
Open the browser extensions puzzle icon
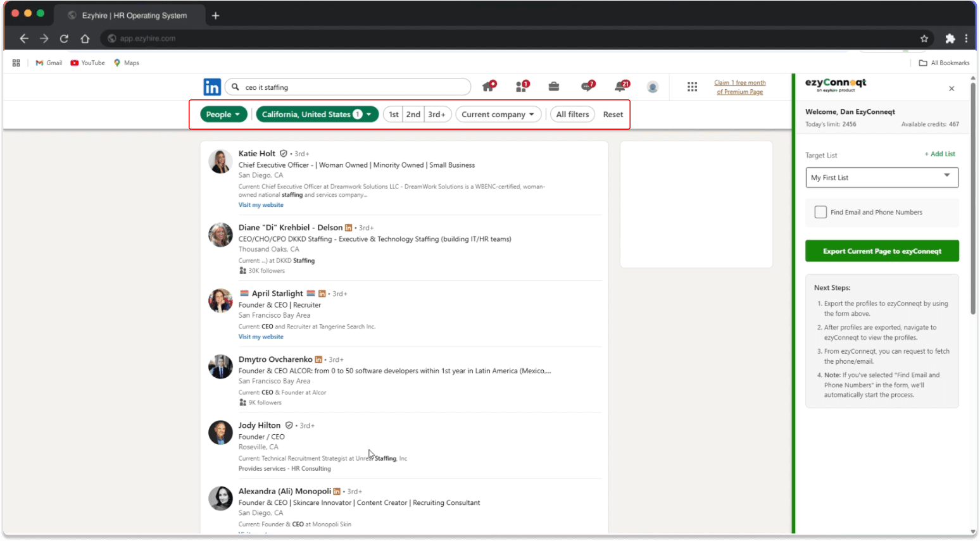point(950,39)
